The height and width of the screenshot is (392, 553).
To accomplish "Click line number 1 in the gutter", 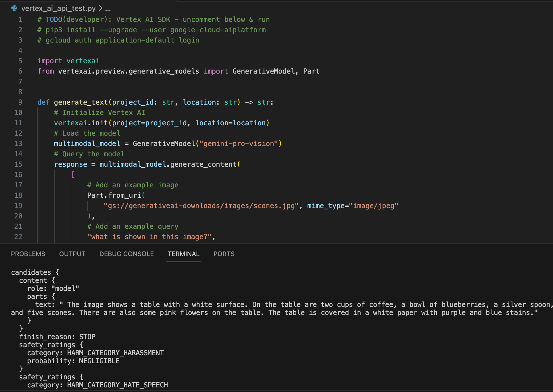I will click(20, 20).
